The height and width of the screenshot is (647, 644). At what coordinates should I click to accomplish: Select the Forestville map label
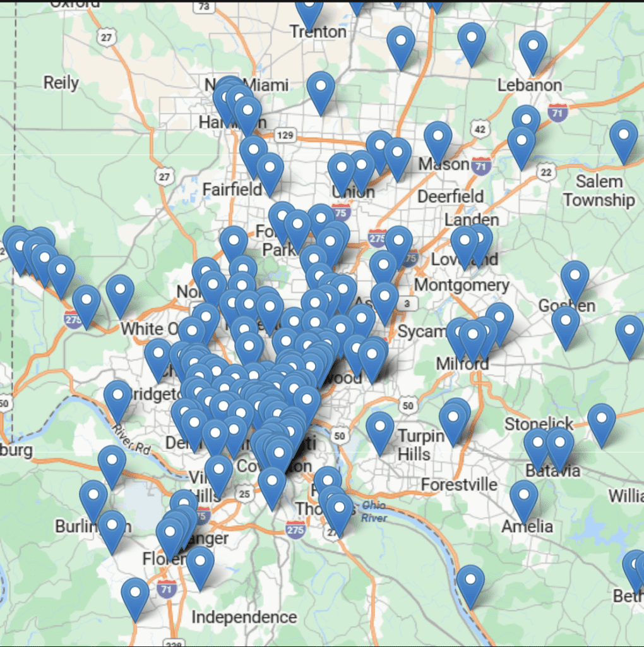tap(459, 485)
